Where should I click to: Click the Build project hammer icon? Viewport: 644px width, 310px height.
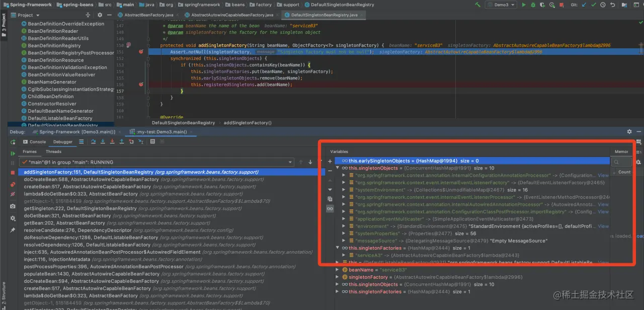(478, 5)
